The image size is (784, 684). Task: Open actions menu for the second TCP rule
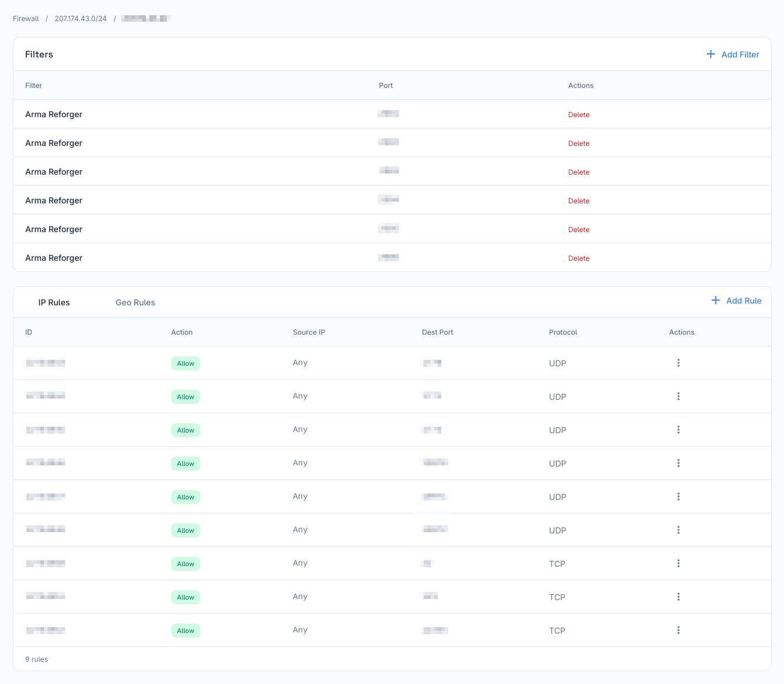coord(679,597)
